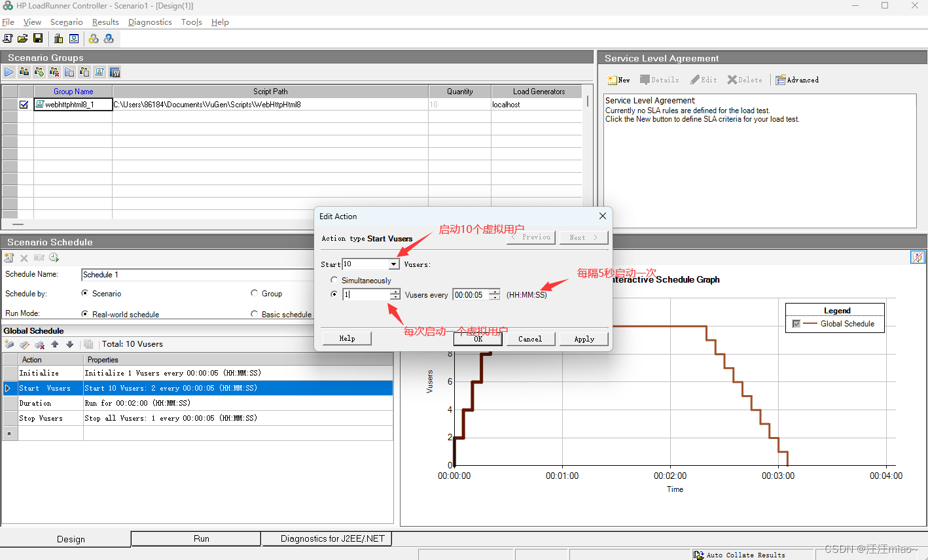This screenshot has width=928, height=560.
Task: Click Apply in the Edit Action dialog
Action: click(584, 339)
